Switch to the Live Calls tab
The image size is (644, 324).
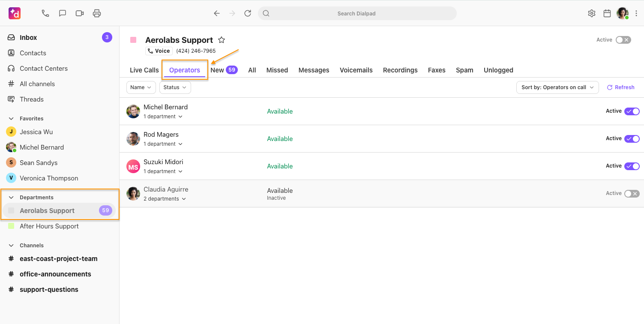(x=144, y=70)
